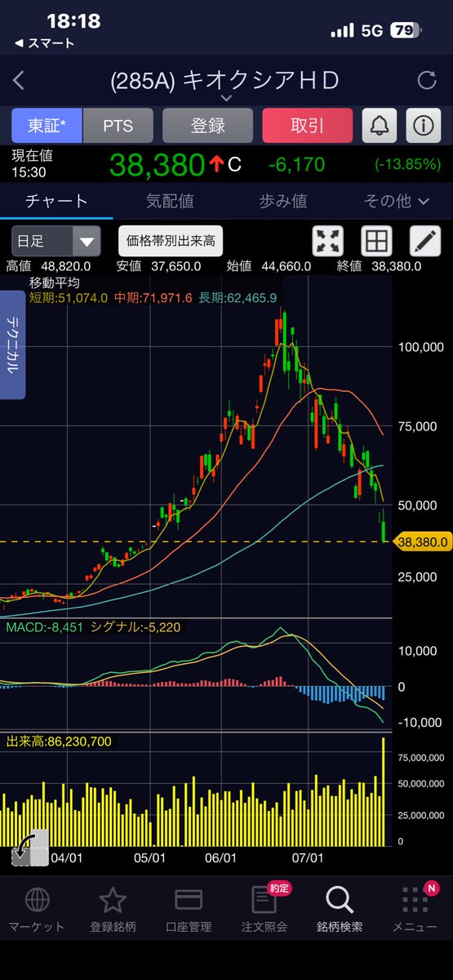This screenshot has width=453, height=980.
Task: Open the その他 dropdown tab
Action: pos(397,200)
